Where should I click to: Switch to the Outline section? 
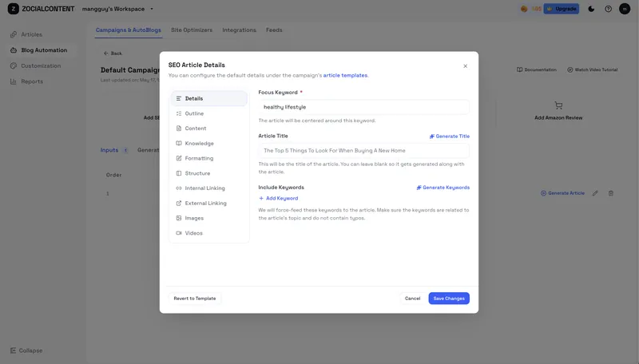point(208,113)
